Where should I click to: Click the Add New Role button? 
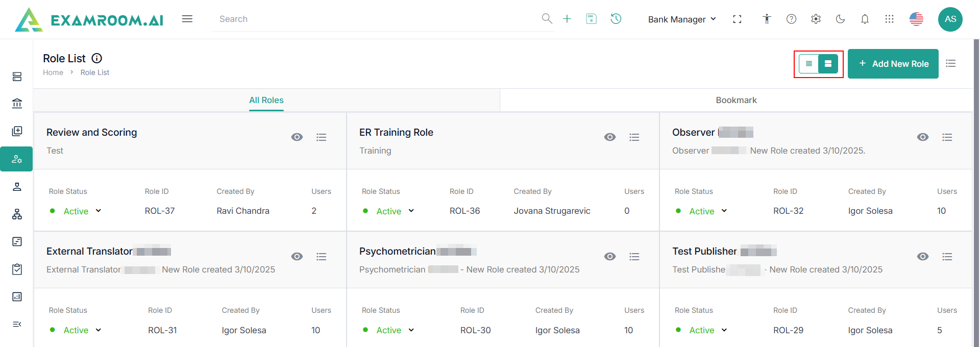coord(893,64)
